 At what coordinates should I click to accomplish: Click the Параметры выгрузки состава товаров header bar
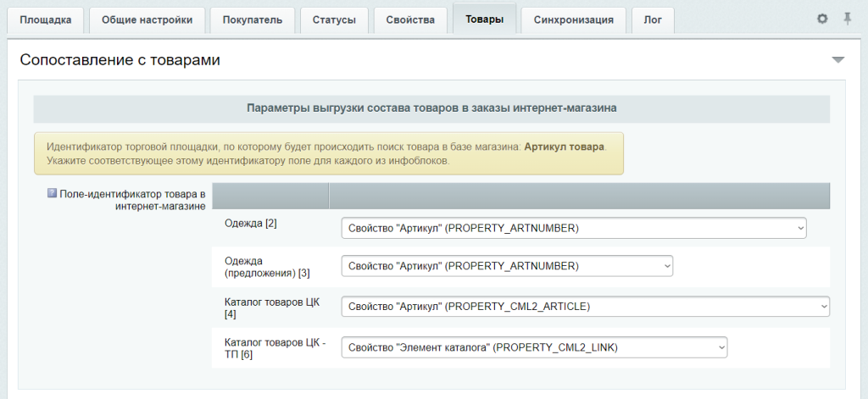coord(431,108)
